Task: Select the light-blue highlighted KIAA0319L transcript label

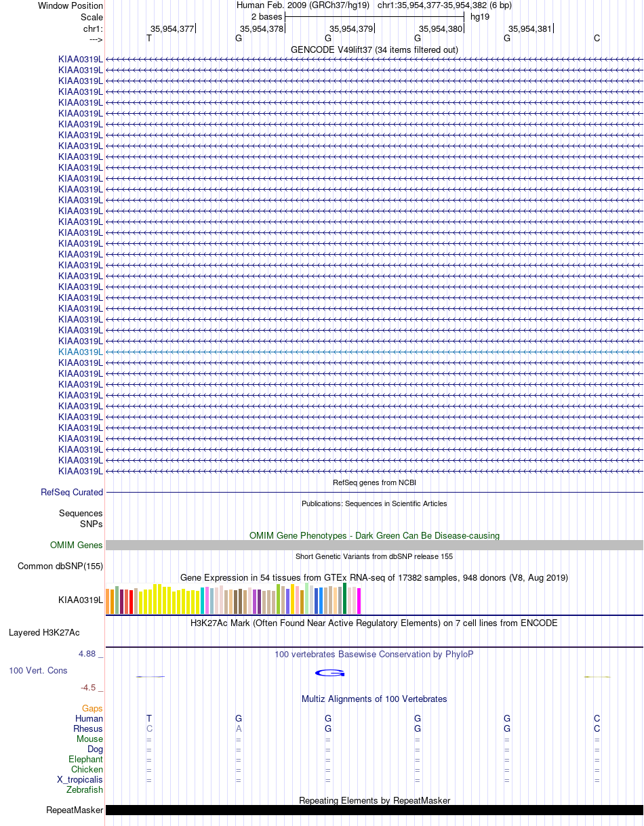Action: (81, 352)
